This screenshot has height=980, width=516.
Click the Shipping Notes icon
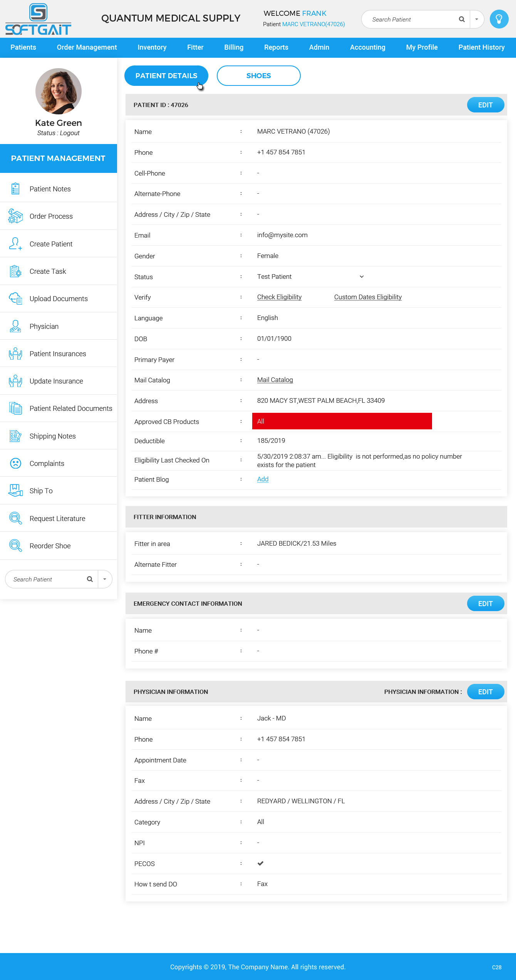point(15,436)
